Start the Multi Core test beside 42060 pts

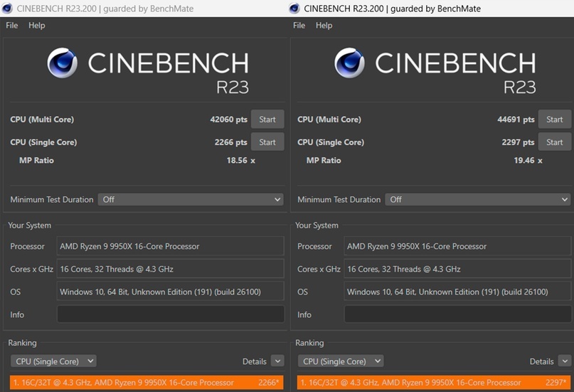tap(267, 120)
